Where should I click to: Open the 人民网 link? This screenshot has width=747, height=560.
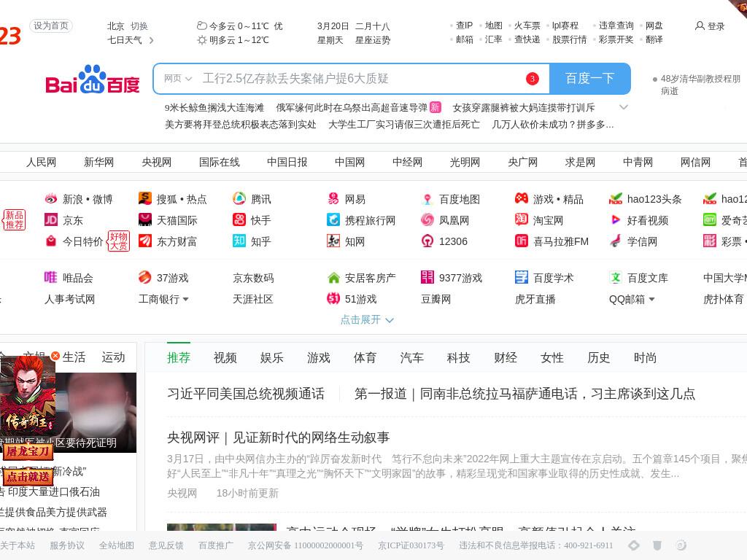pyautogui.click(x=41, y=163)
